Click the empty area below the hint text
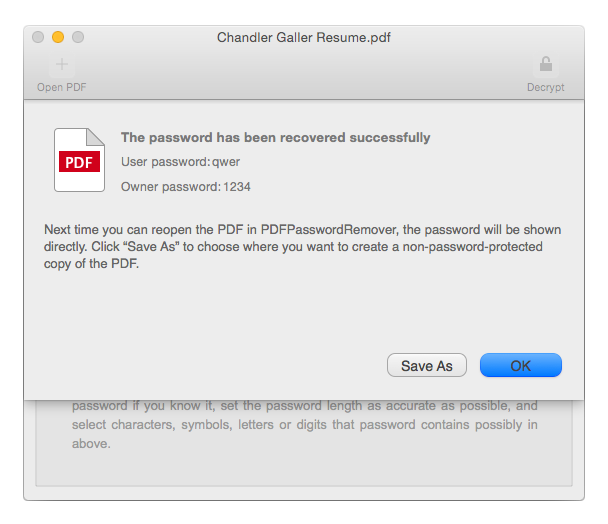The height and width of the screenshot is (524, 608). (304, 468)
